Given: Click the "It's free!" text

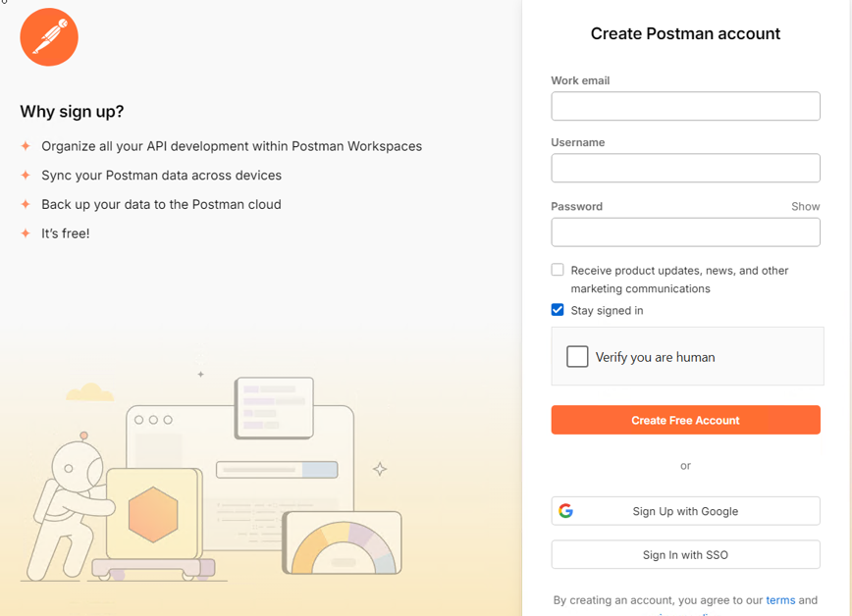Looking at the screenshot, I should [65, 233].
